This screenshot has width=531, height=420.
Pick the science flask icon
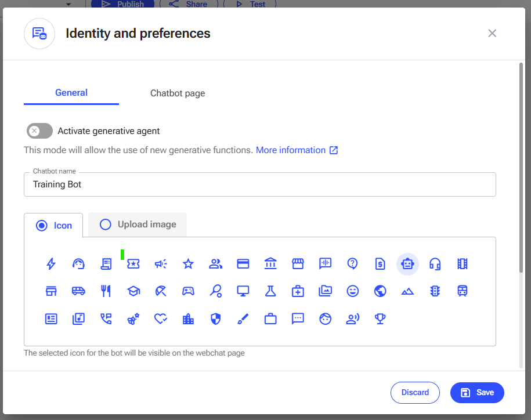click(270, 291)
